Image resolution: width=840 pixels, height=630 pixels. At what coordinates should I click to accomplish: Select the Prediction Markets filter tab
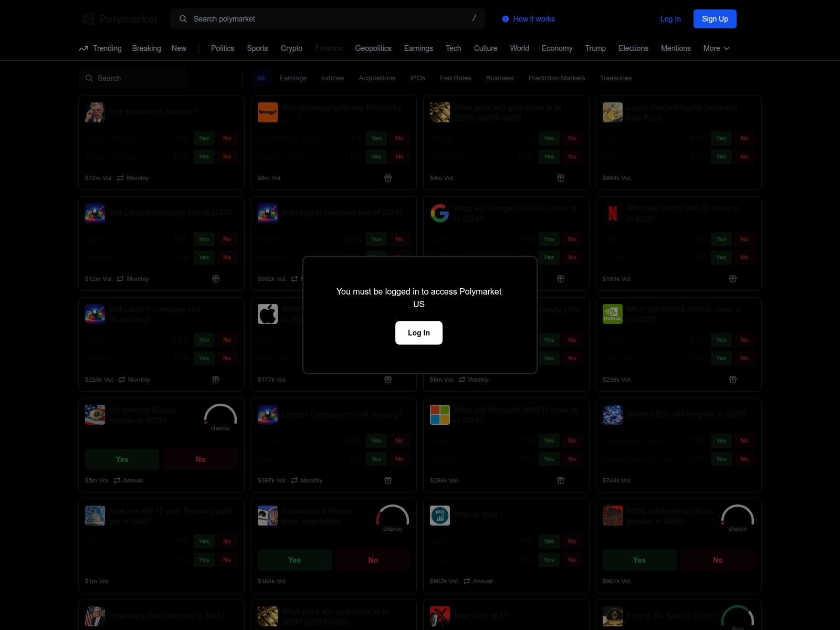[556, 78]
